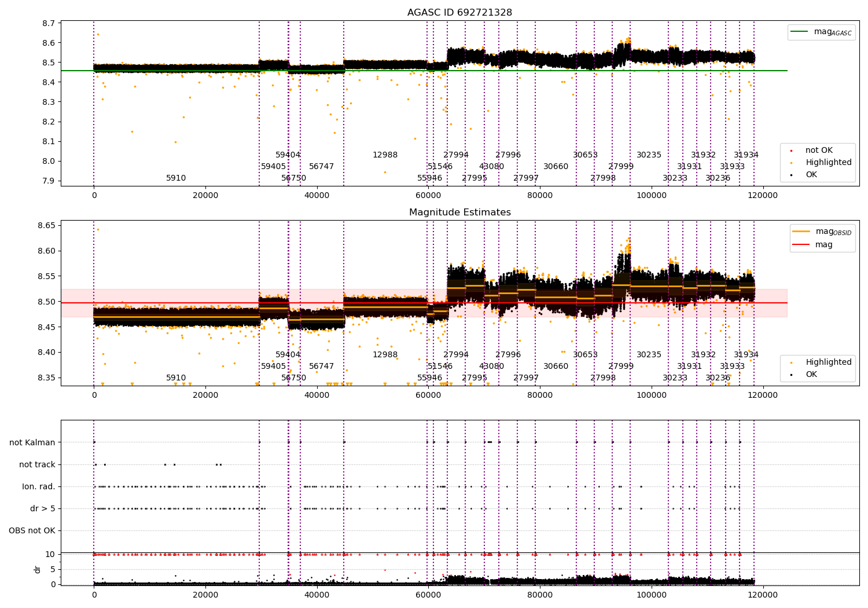Click obsid label '51546' in the top plot
Viewport: 868px width, 608px height.
point(440,167)
